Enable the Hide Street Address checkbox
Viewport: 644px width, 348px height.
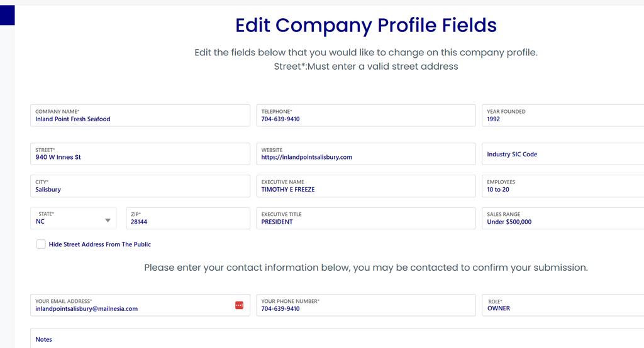tap(41, 244)
